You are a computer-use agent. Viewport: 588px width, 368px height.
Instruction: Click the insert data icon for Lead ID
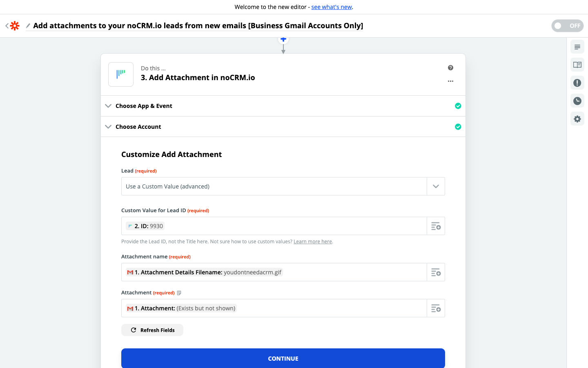(x=436, y=226)
